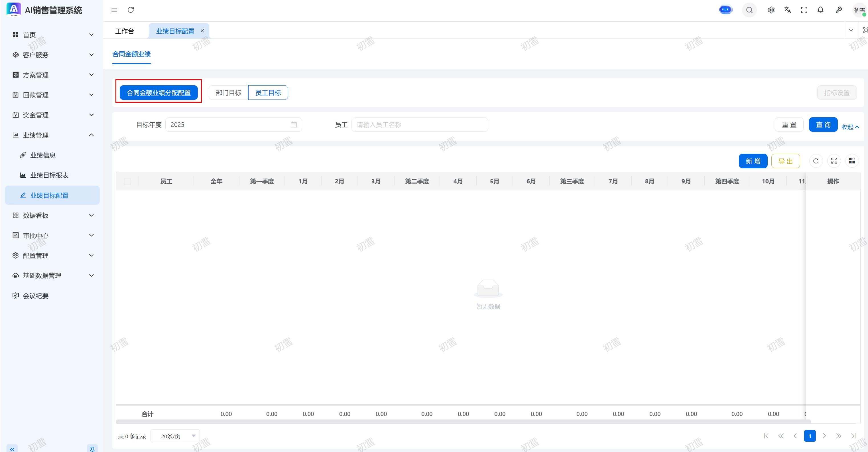Viewport: 868px width, 452px height.
Task: Open the 20条/页 page size dropdown
Action: (175, 436)
